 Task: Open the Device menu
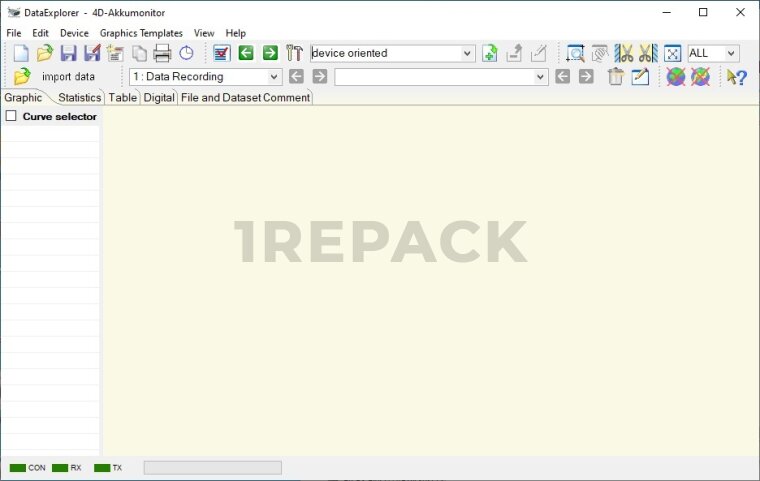click(x=74, y=33)
